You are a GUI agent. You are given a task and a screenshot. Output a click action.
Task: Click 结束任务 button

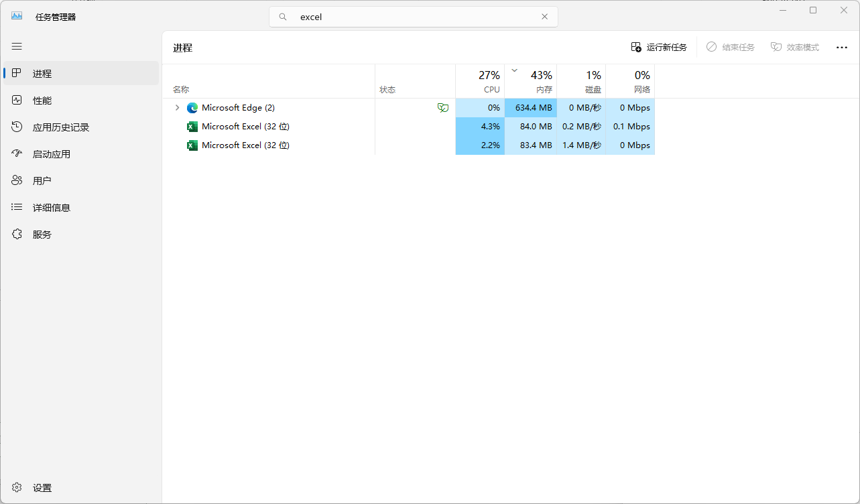(730, 47)
